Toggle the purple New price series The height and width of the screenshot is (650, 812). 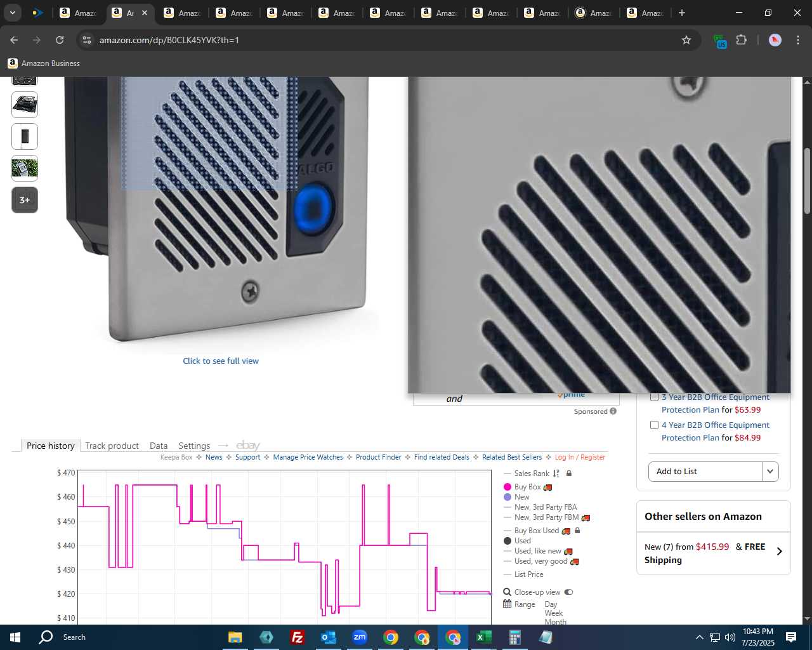coord(516,497)
